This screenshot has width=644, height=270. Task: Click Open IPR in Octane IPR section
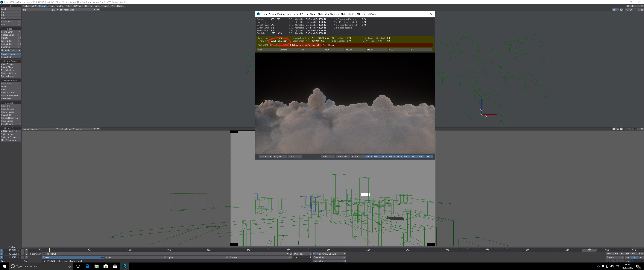(x=5, y=106)
